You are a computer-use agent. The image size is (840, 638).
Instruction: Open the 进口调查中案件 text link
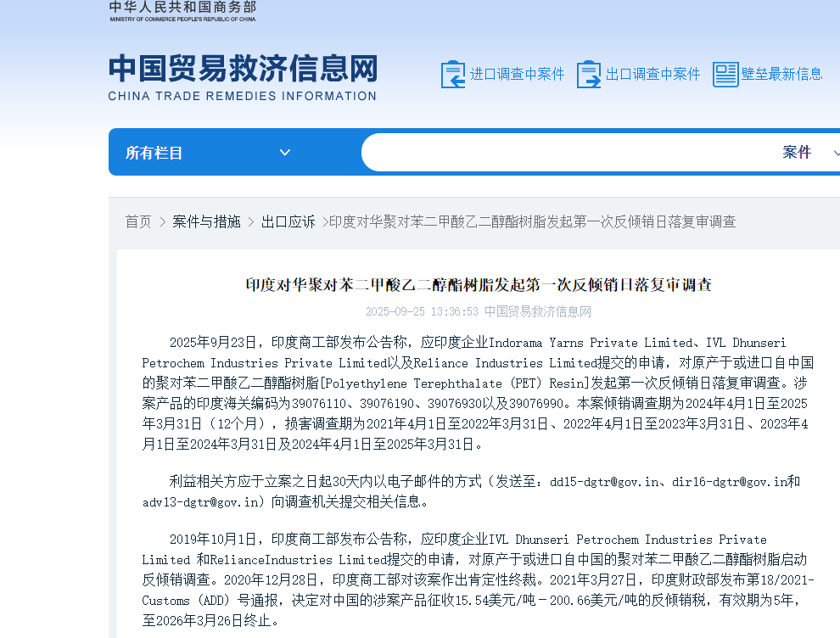[x=517, y=75]
